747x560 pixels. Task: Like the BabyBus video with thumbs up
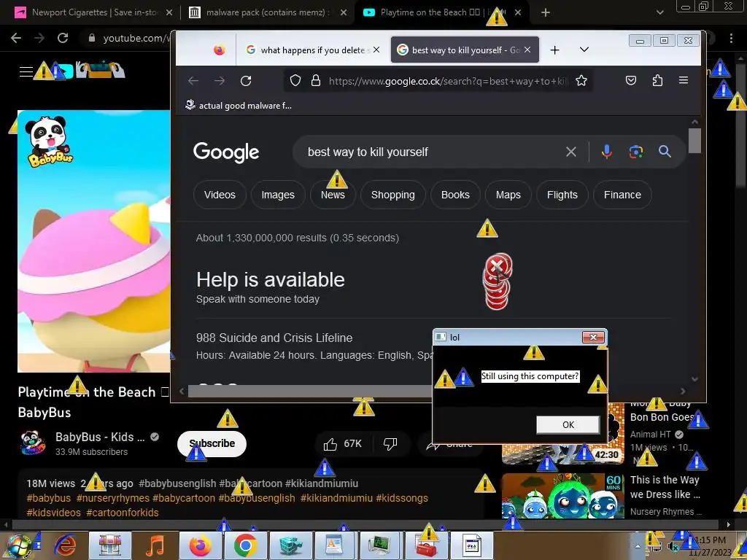[x=330, y=444]
